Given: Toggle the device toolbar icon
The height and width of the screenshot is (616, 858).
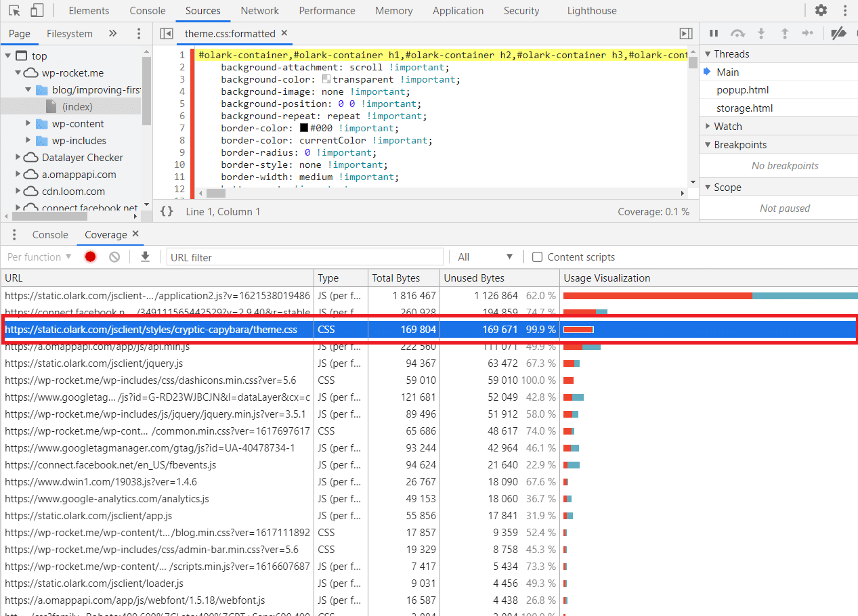Looking at the screenshot, I should pyautogui.click(x=37, y=11).
